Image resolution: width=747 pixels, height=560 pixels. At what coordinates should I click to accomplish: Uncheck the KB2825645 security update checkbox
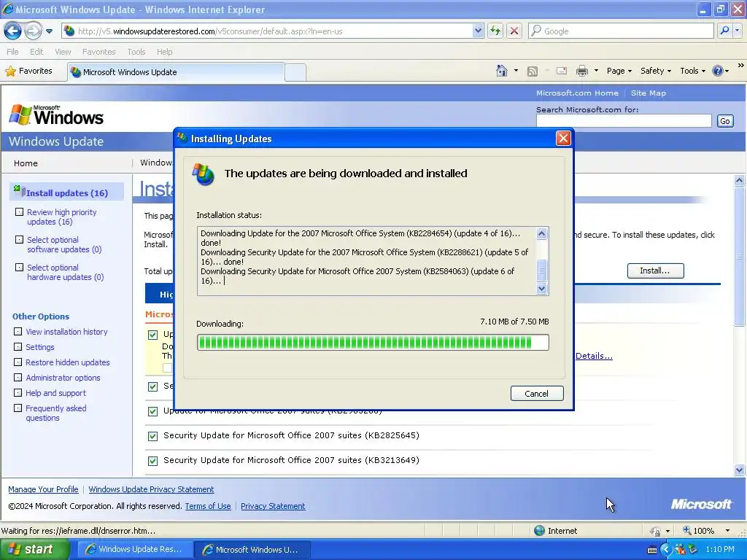point(152,436)
